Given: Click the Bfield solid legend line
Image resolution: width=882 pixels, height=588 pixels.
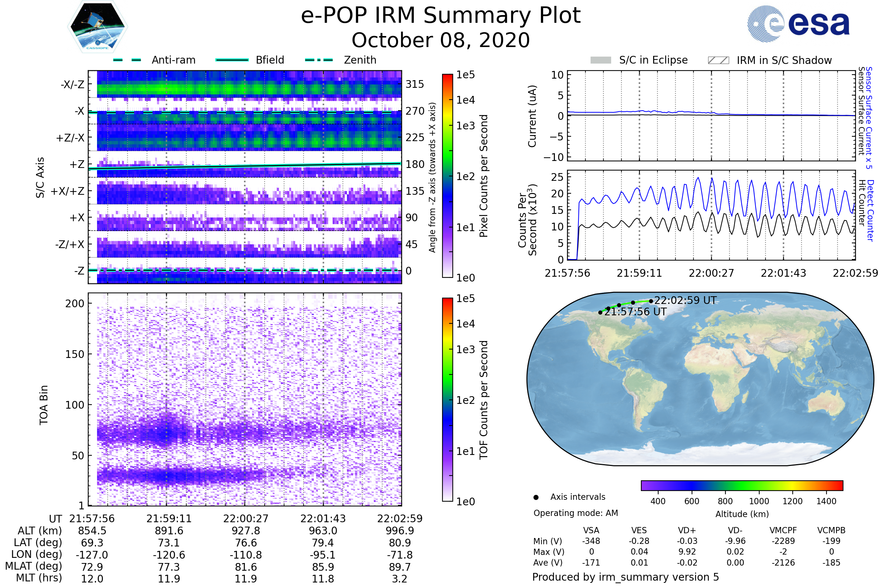Looking at the screenshot, I should tap(232, 60).
